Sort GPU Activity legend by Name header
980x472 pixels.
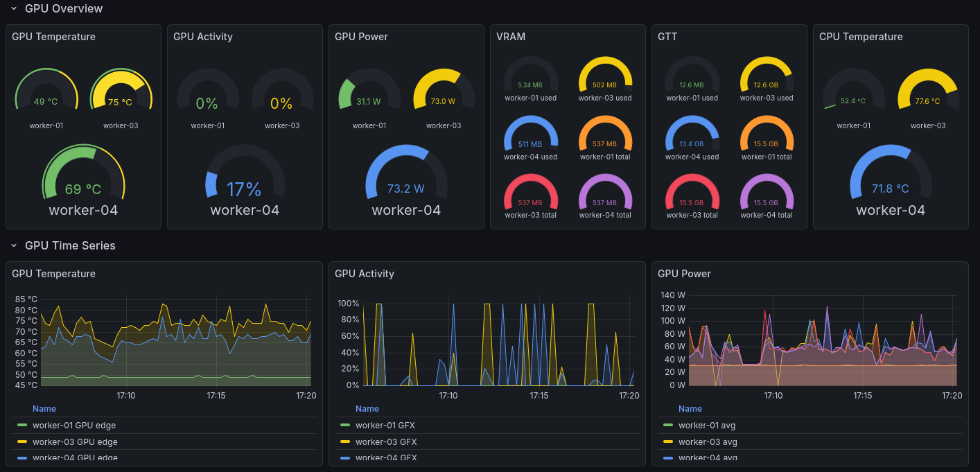[x=367, y=409]
